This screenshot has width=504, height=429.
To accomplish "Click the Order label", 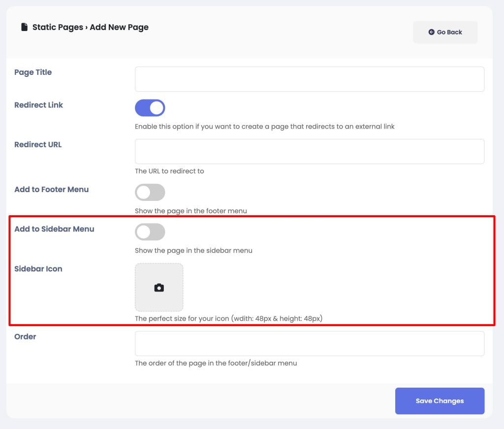I will point(25,337).
